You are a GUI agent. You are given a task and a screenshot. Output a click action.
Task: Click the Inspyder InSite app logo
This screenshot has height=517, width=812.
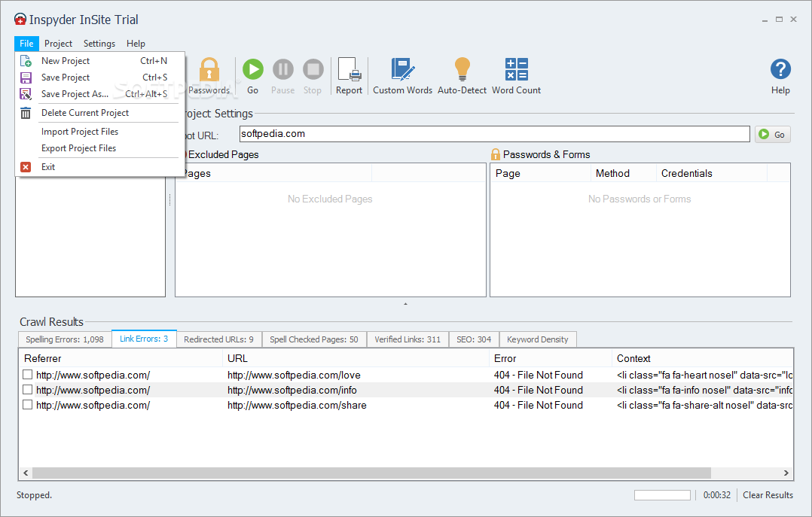[x=20, y=20]
